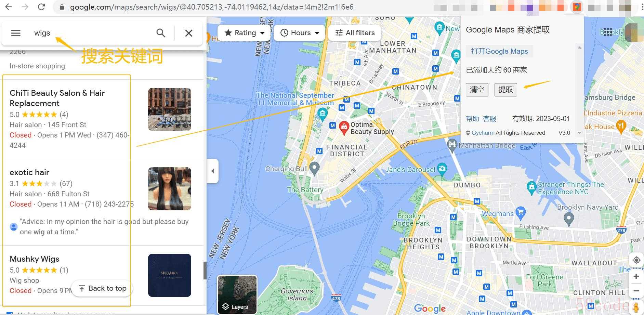The height and width of the screenshot is (315, 644).
Task: Click exotic hair review quote text
Action: click(104, 227)
